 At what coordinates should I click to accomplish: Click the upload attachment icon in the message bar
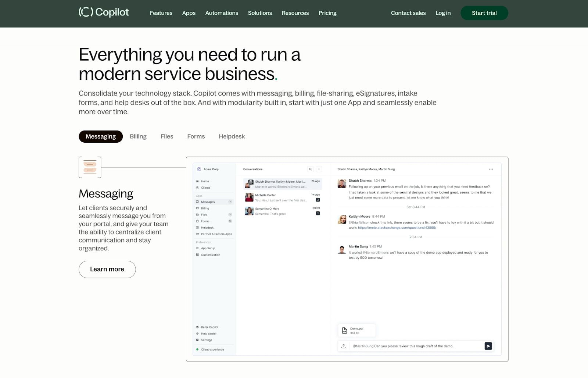point(344,346)
